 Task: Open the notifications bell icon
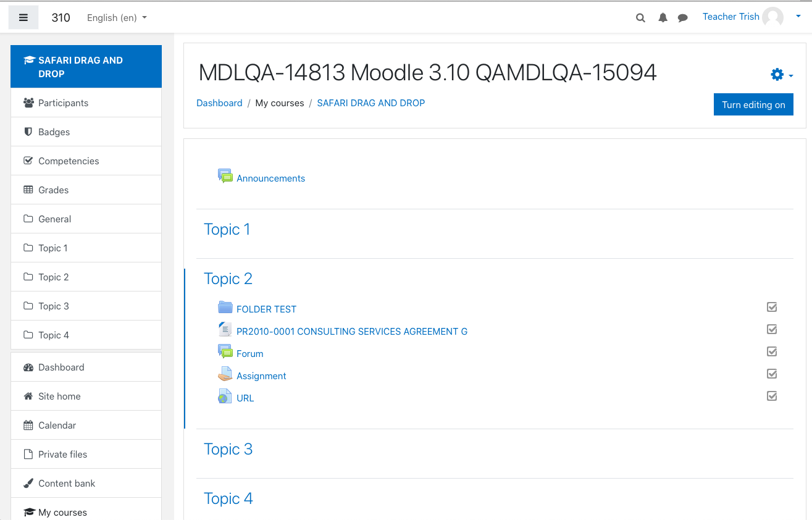(663, 18)
